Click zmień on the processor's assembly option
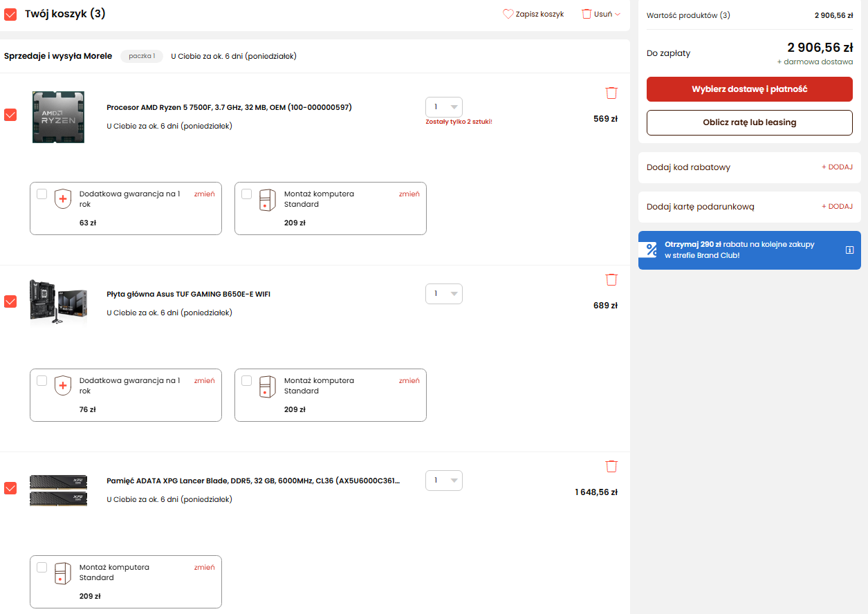This screenshot has width=868, height=614. point(409,194)
